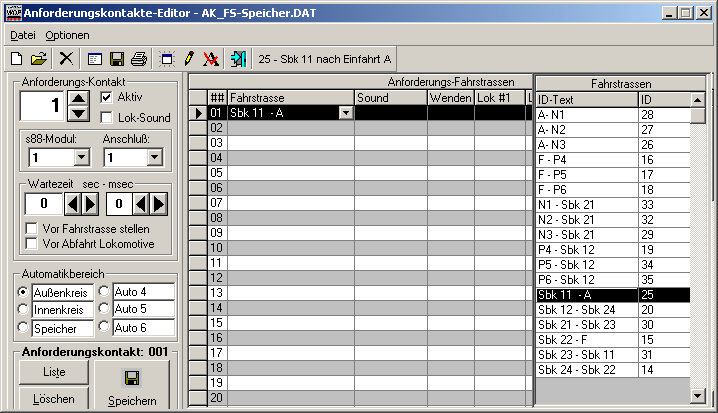Click the Anforderungs-Kontakt number field
Screen dimensions: 718x413
42,106
